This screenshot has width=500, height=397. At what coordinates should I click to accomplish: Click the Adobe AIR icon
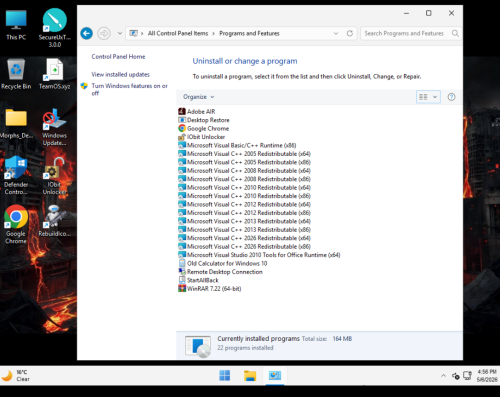(182, 112)
